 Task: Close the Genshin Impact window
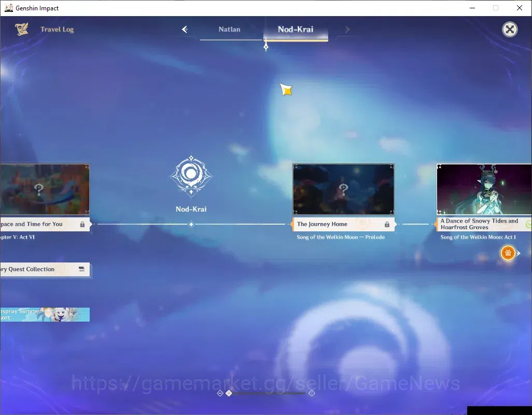[x=519, y=8]
